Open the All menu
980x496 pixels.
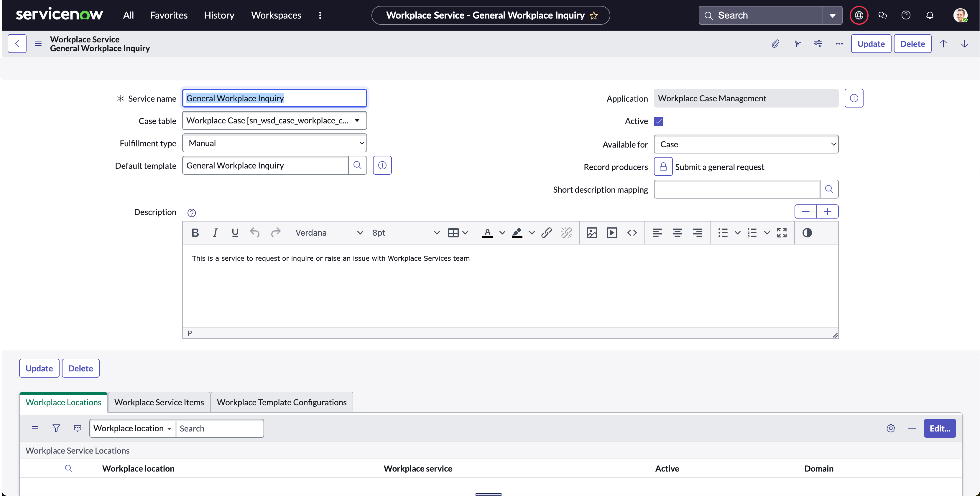point(128,15)
